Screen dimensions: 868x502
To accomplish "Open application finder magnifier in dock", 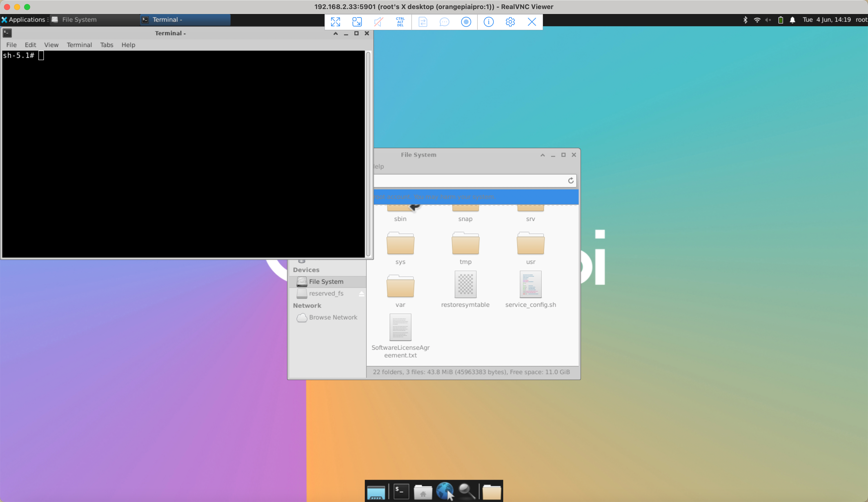I will pyautogui.click(x=467, y=491).
